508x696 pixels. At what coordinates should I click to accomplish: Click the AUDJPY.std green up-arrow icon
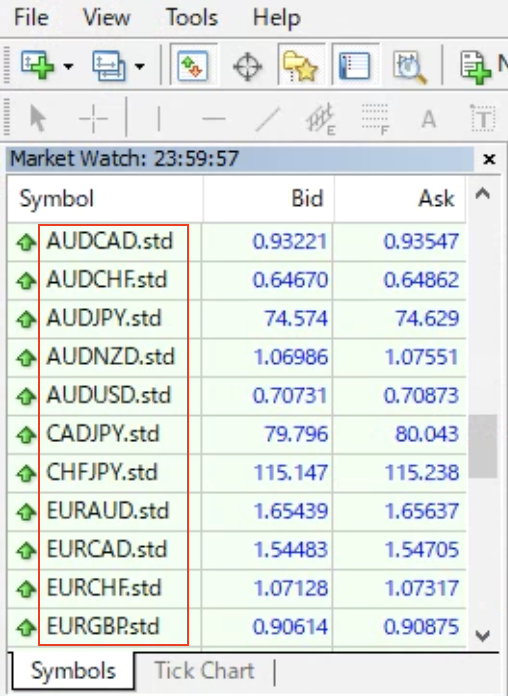coord(26,320)
